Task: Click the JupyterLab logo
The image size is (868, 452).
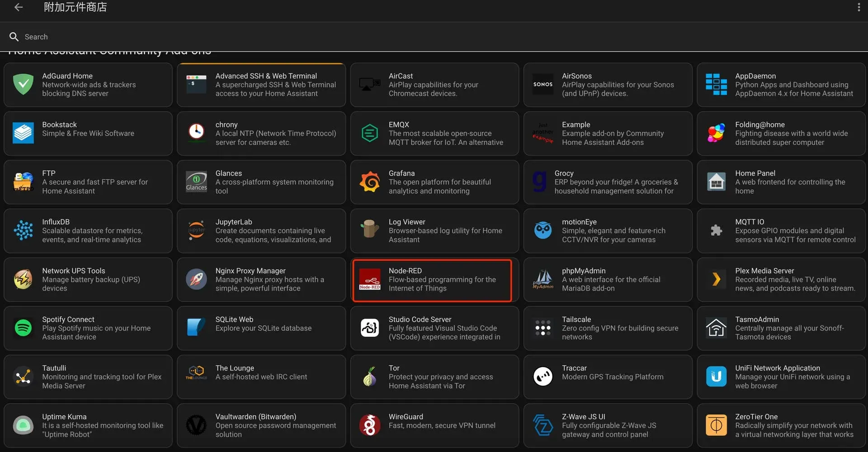Action: pos(196,230)
